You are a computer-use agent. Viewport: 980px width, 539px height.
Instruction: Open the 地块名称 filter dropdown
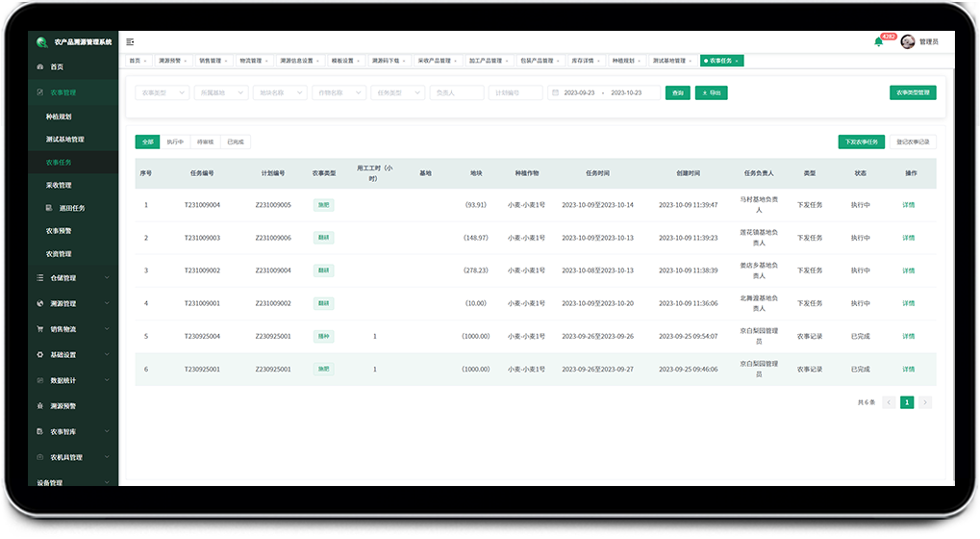(279, 92)
